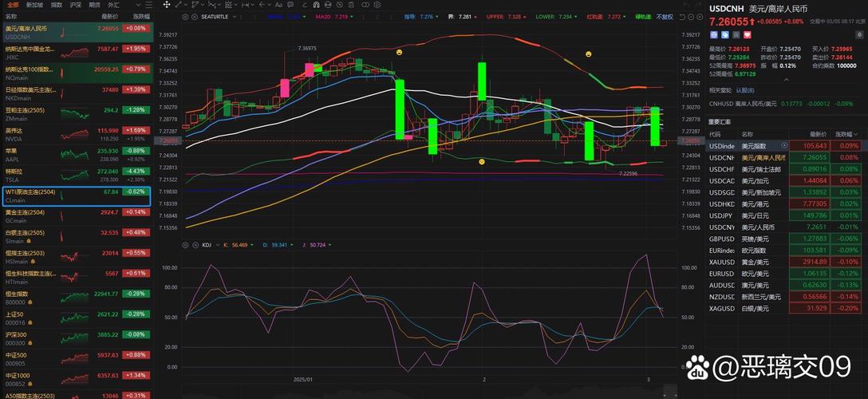The width and height of the screenshot is (868, 399).
Task: Select the eraser pencil tool
Action: [304, 5]
